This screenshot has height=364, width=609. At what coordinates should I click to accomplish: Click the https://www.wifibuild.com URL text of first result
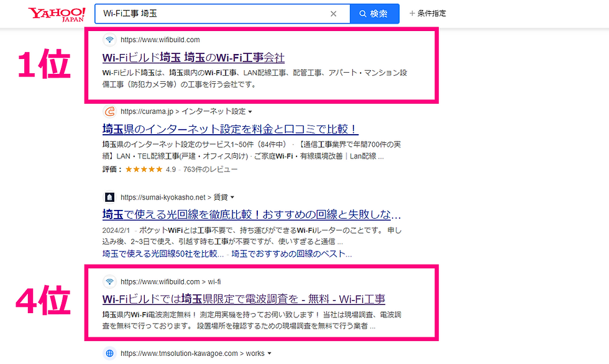click(160, 40)
